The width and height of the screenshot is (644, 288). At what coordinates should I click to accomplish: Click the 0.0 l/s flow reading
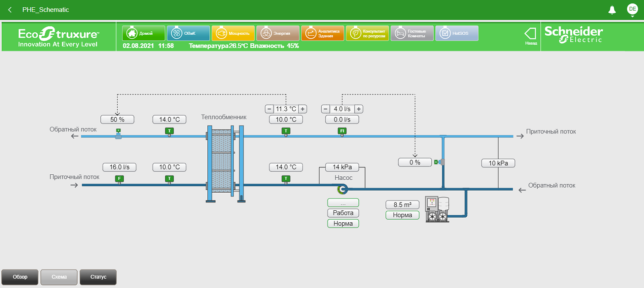[x=342, y=119]
